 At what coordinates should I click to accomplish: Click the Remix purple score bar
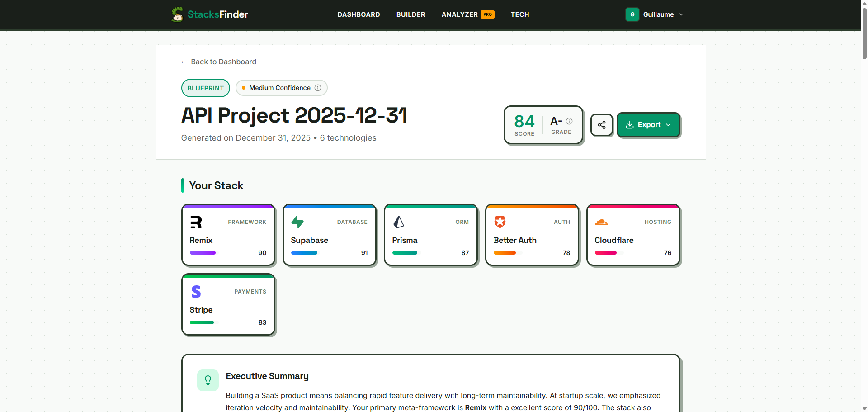point(203,253)
